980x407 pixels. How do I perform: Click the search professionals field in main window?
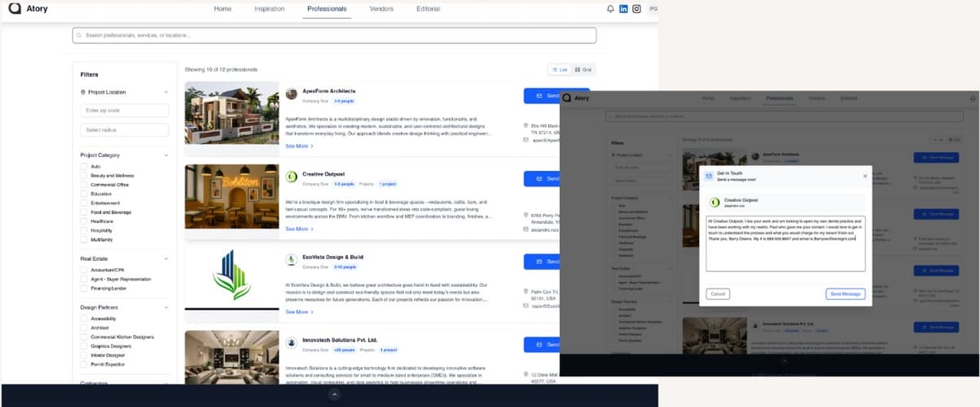334,35
